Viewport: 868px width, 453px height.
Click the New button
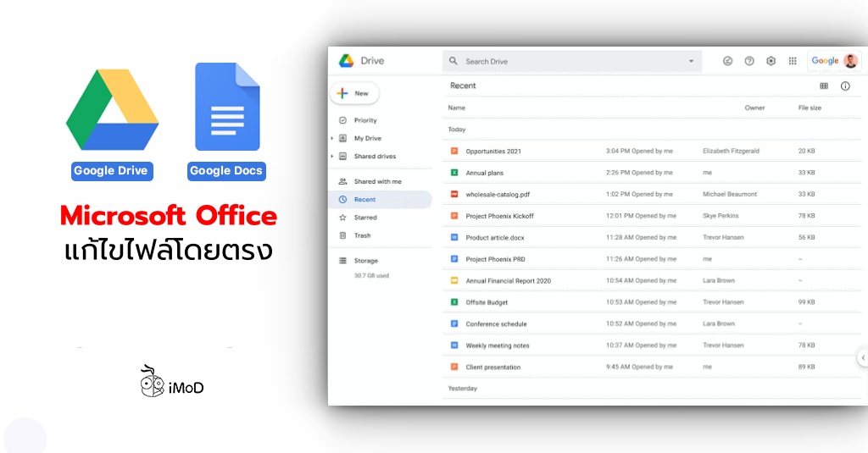click(x=354, y=93)
